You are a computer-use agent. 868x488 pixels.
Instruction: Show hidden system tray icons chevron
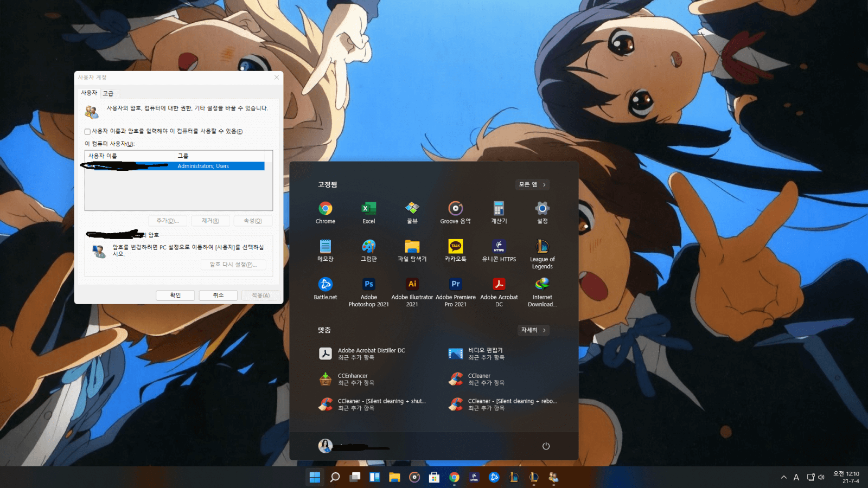pyautogui.click(x=783, y=477)
